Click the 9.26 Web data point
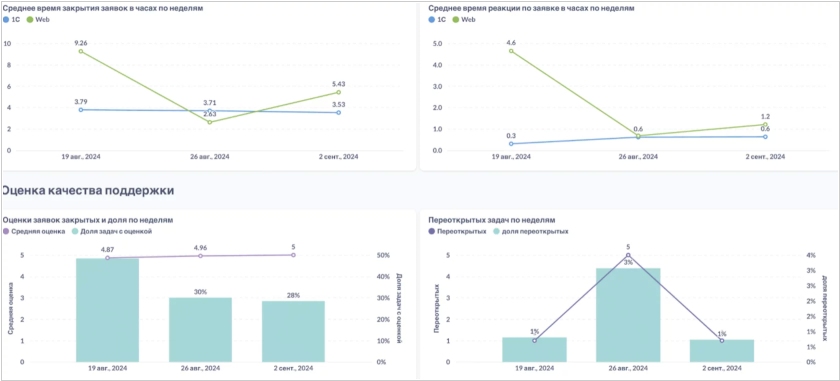The width and height of the screenshot is (840, 381). tap(81, 51)
